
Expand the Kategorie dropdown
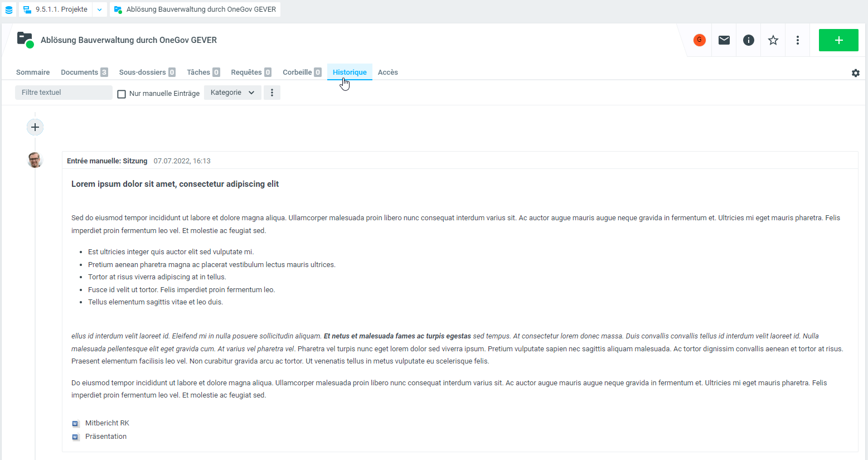[232, 93]
